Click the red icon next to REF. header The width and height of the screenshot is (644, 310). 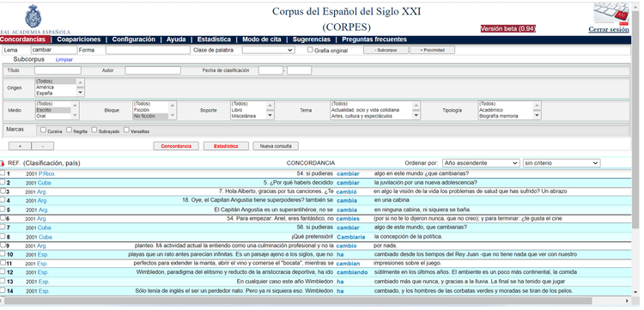(3, 163)
